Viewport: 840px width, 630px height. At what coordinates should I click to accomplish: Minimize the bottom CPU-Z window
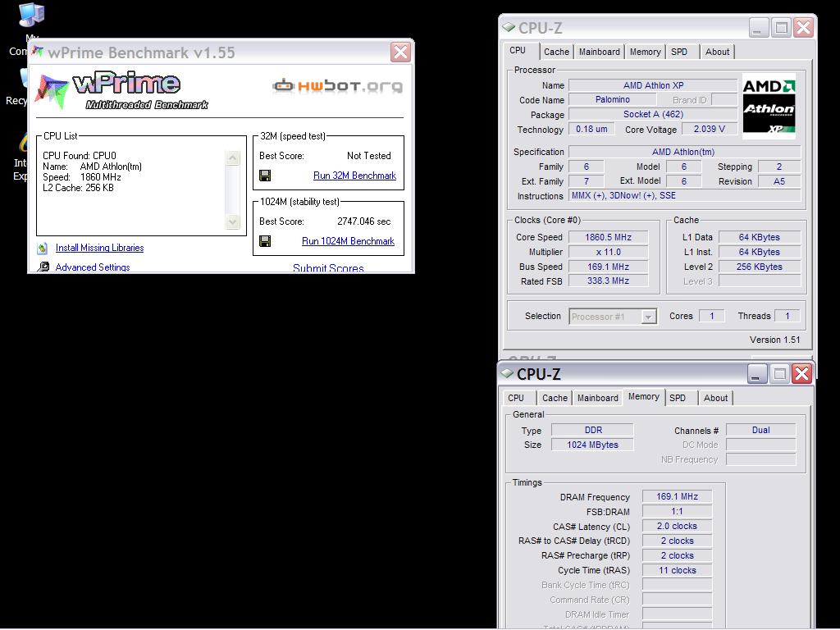tap(756, 374)
